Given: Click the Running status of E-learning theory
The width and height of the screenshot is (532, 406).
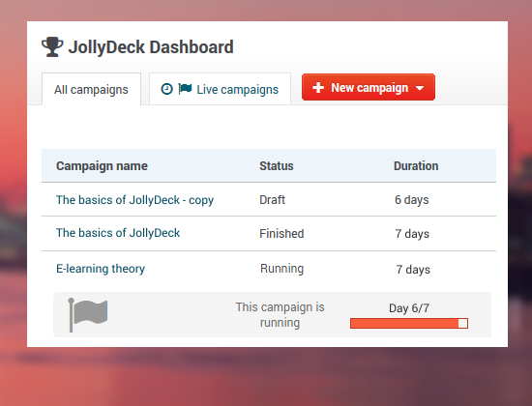Looking at the screenshot, I should point(281,269).
